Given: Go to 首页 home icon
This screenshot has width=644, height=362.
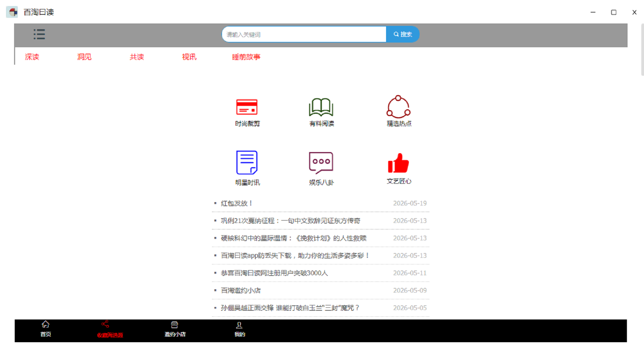Looking at the screenshot, I should [x=46, y=324].
